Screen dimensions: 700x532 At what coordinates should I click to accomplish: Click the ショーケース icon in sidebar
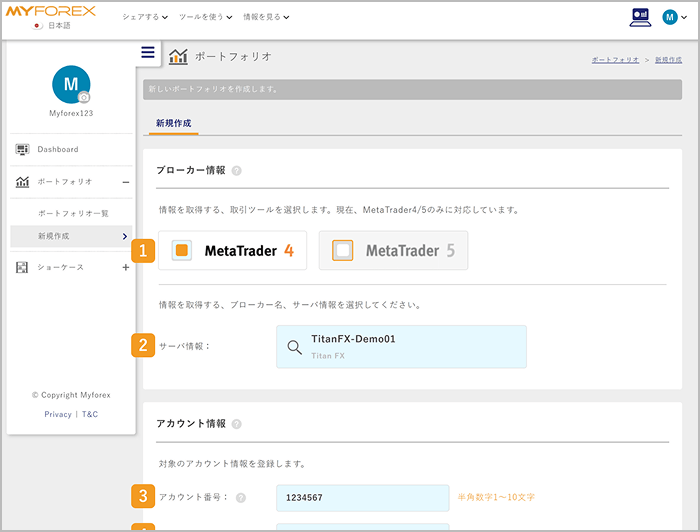[22, 267]
